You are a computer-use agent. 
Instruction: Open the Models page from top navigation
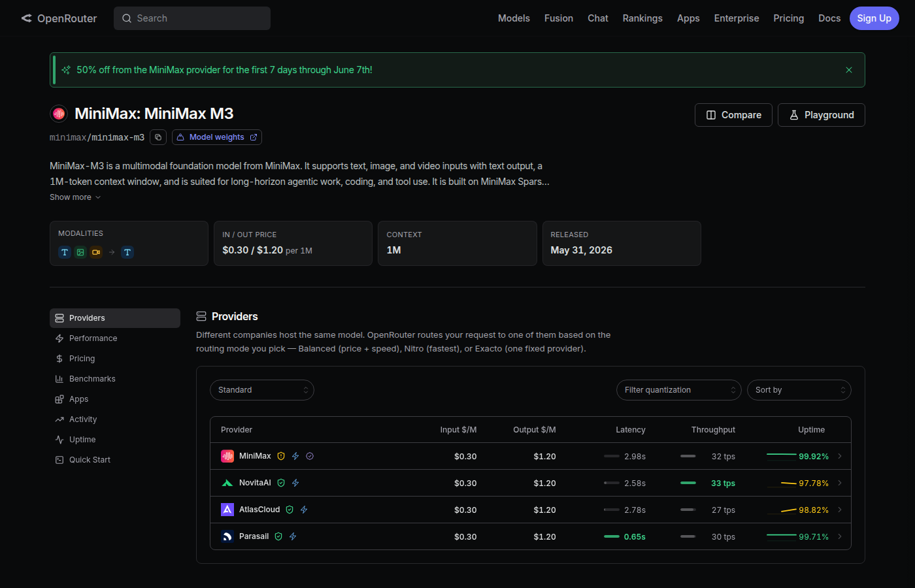point(514,18)
